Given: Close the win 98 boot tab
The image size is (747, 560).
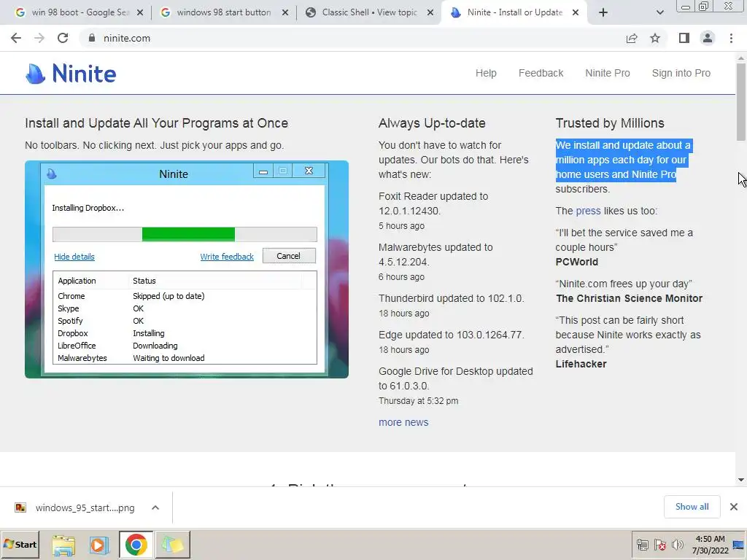Looking at the screenshot, I should [x=140, y=12].
